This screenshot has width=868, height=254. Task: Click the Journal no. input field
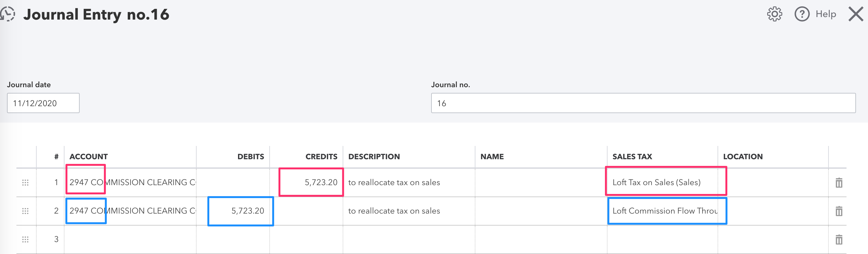click(x=643, y=103)
